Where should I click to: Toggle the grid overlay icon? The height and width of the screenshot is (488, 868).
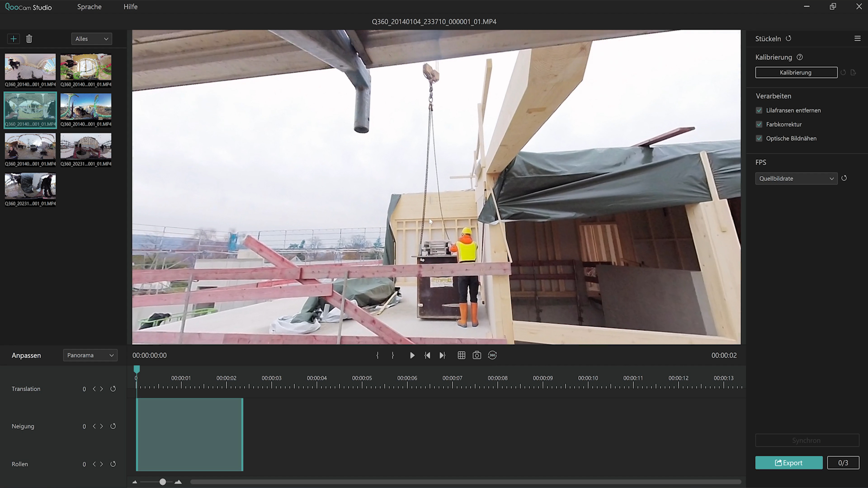pyautogui.click(x=461, y=356)
